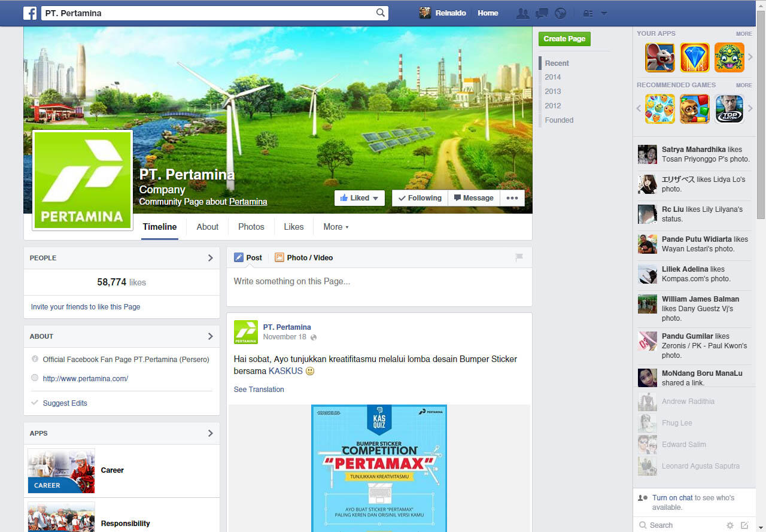Toggle the Following button

pos(420,198)
